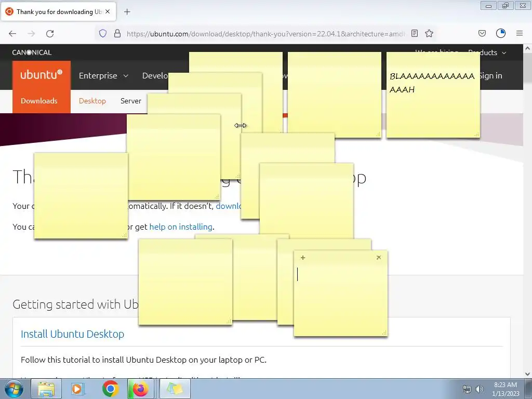Open the Downloads section
Image resolution: width=532 pixels, height=399 pixels.
pos(39,101)
